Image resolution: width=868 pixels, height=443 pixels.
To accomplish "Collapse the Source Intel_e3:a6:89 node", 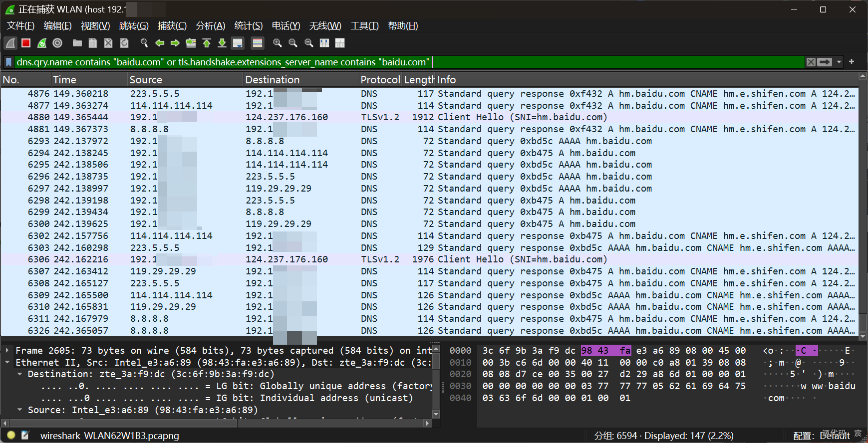I will pos(19,410).
